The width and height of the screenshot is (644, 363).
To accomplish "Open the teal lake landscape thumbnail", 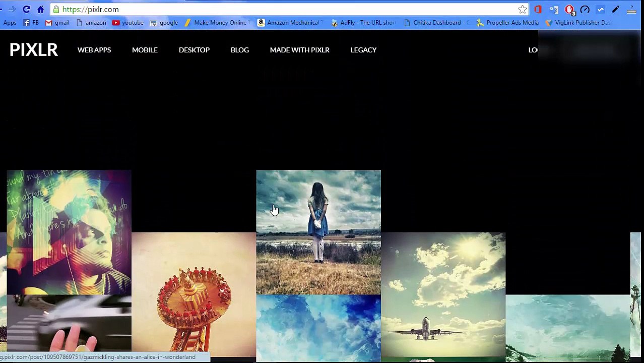I will 568,328.
